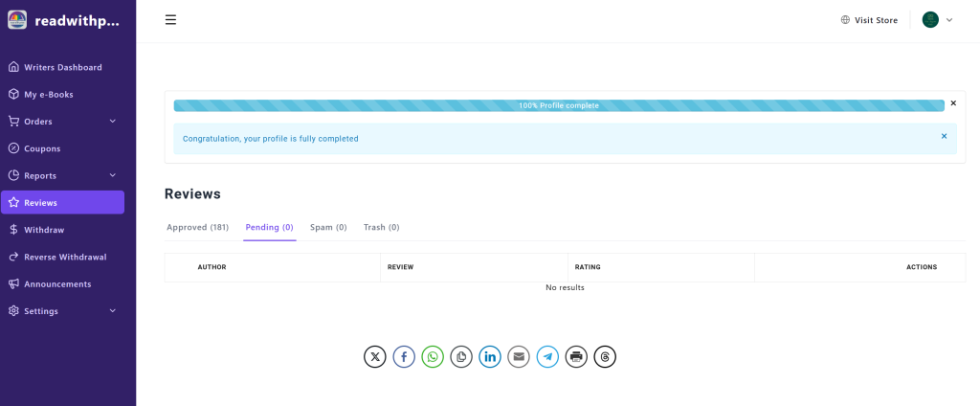Open the hamburger menu icon

(x=170, y=19)
